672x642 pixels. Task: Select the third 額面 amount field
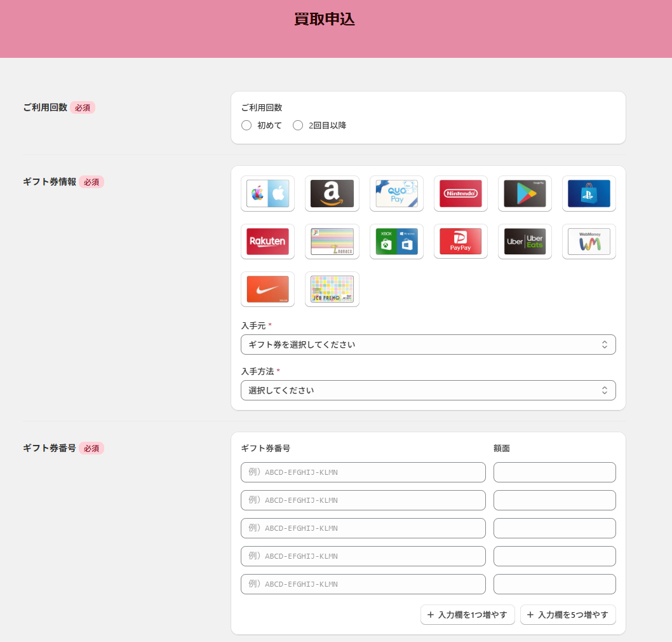tap(554, 528)
